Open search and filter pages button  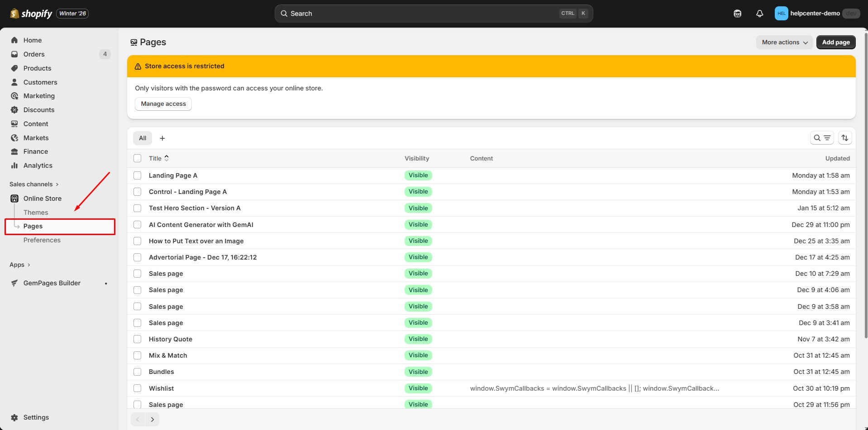[821, 138]
